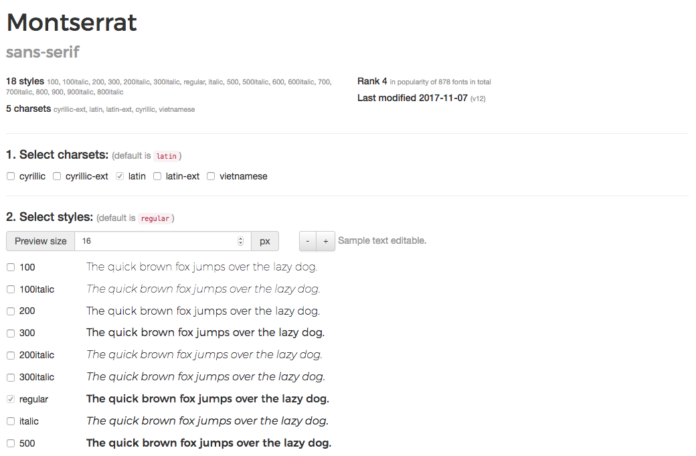Select the 200 weight style checkbox
The image size is (696, 456).
[x=10, y=311]
